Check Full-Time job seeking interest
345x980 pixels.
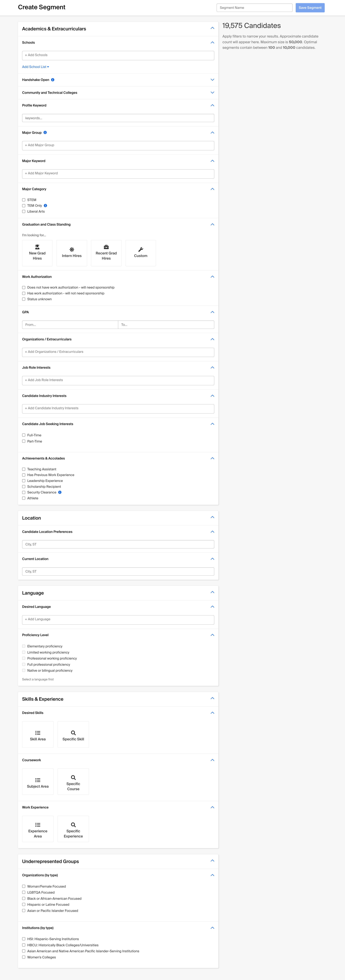(24, 435)
